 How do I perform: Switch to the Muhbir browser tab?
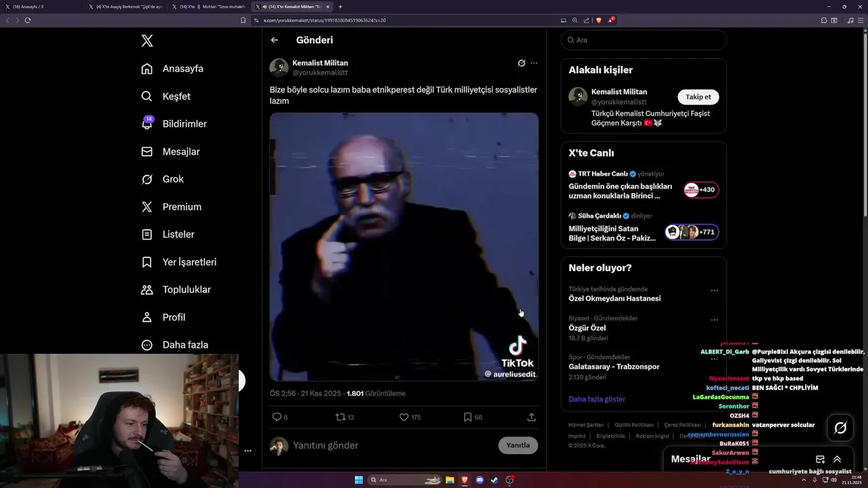point(209,7)
